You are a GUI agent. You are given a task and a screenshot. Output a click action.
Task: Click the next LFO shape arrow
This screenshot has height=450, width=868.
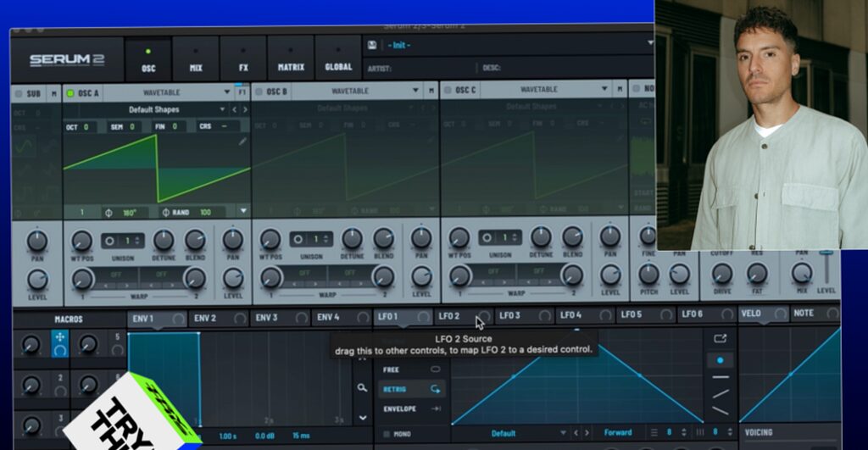587,433
